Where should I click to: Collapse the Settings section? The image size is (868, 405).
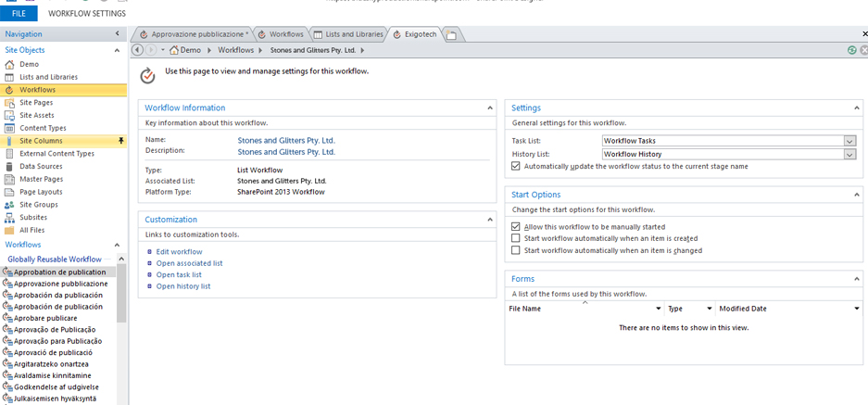coord(856,108)
